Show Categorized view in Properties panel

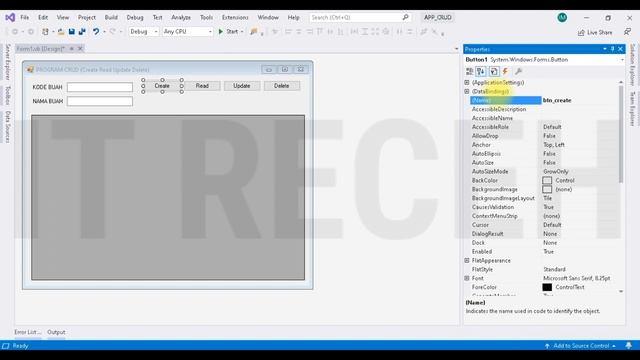click(x=469, y=71)
